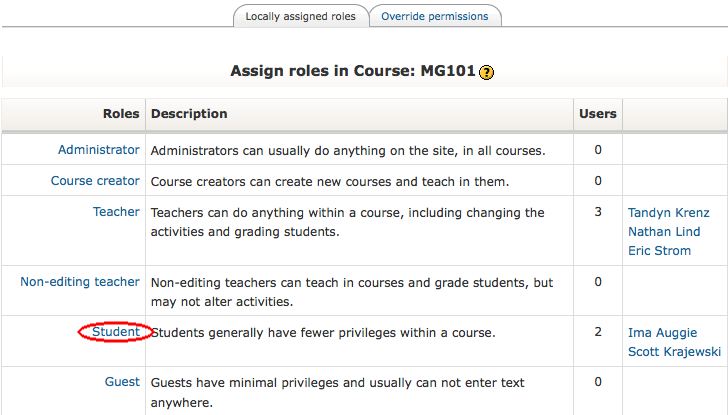Viewport: 728px width, 415px height.
Task: Click the Assign roles in Course heading
Action: (353, 71)
